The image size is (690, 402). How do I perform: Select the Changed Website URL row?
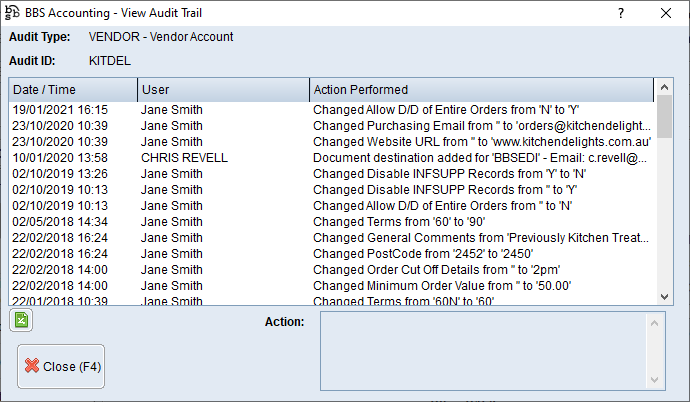tap(480, 142)
